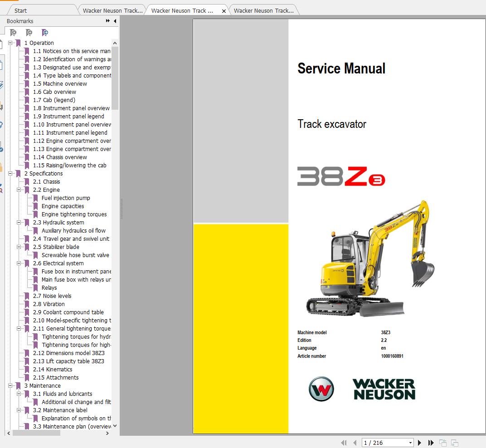Collapse the 1 Operation bookmark node
This screenshot has height=448, width=486.
(x=10, y=43)
